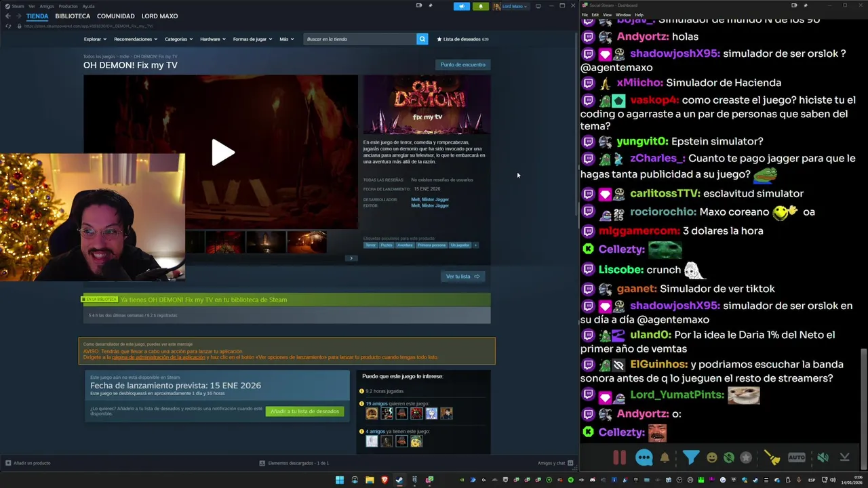Open Elementos descargados downloads status
The image size is (868, 488).
[x=294, y=463]
